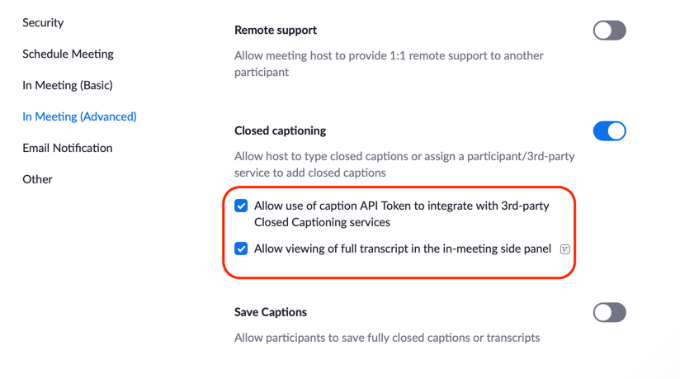Click the Save Captions heading
The width and height of the screenshot is (680, 379).
271,312
